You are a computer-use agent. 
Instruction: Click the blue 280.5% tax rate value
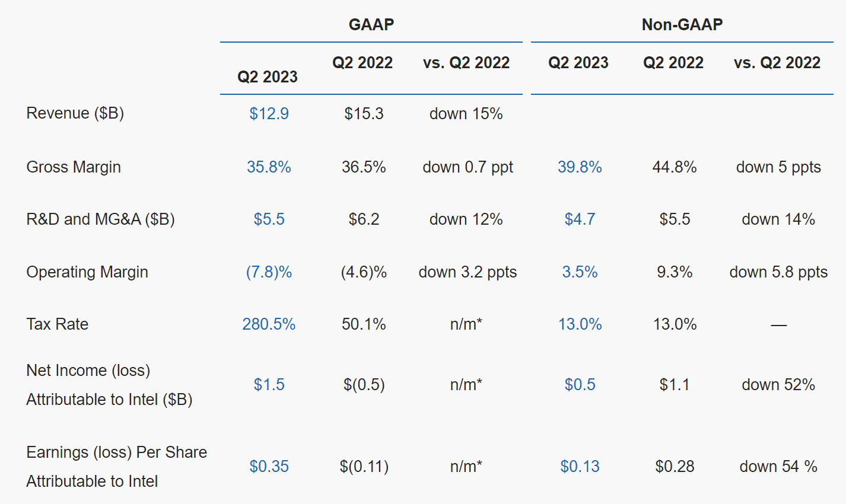[x=269, y=324]
